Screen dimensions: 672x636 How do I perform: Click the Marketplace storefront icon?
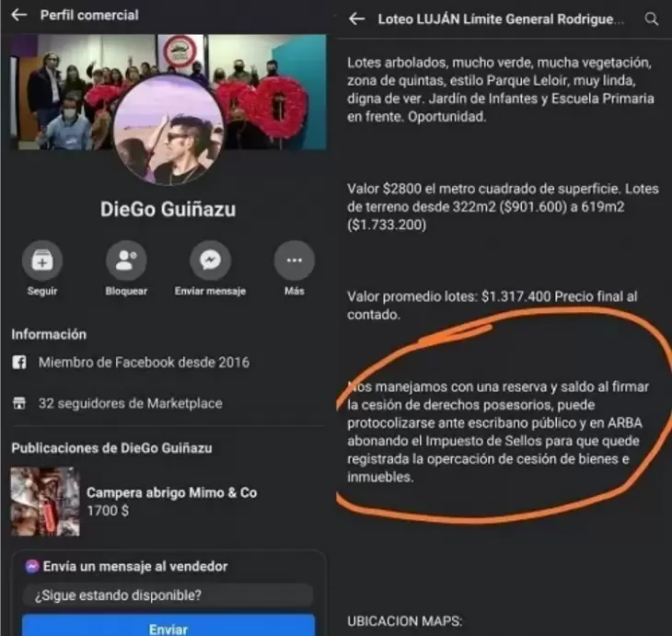18,403
